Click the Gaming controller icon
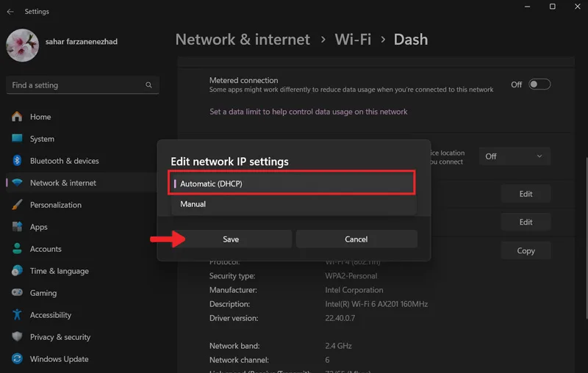This screenshot has height=373, width=588. pos(17,292)
